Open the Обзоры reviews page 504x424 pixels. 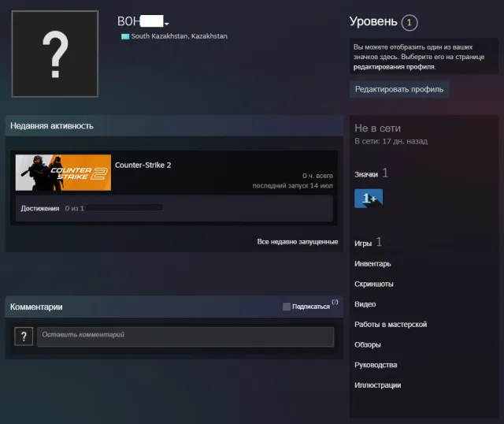click(368, 345)
